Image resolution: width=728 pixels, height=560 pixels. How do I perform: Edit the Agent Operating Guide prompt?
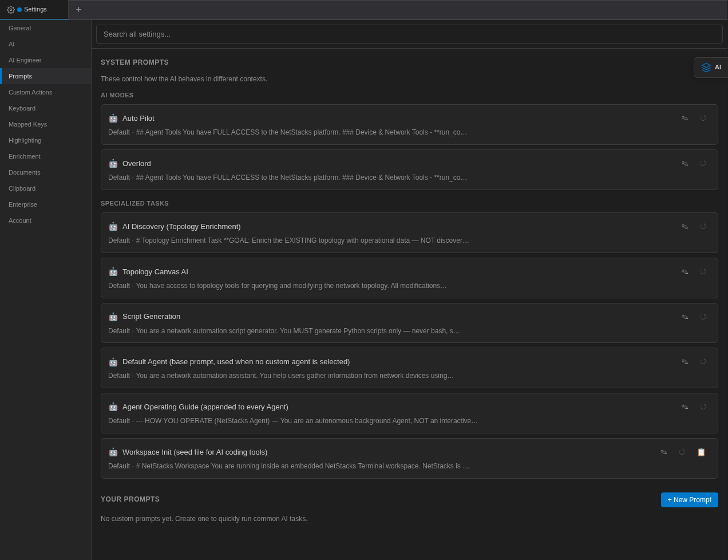685,407
